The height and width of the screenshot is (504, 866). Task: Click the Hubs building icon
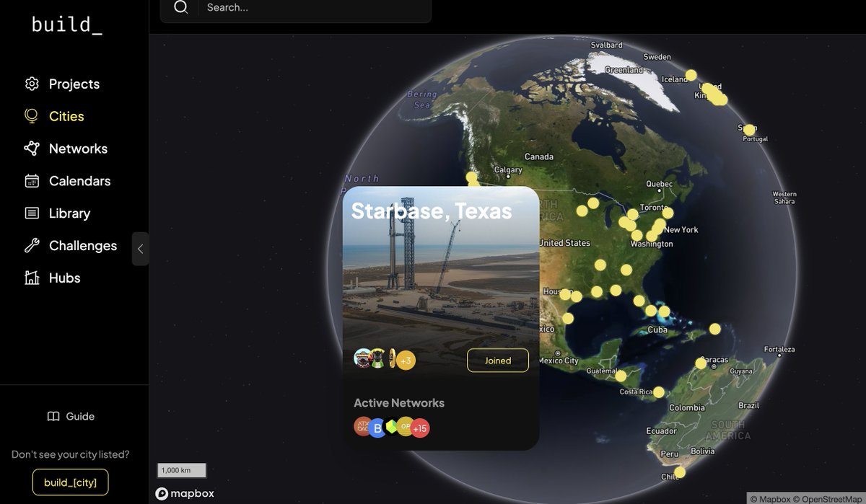point(32,278)
